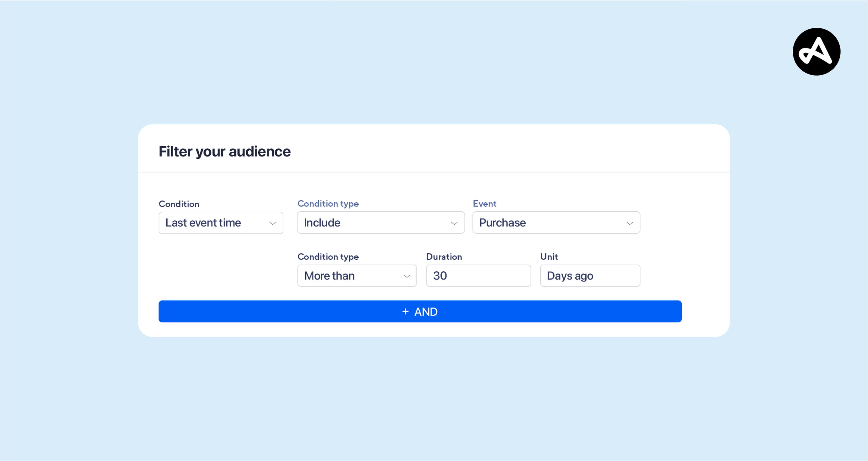The image size is (868, 461).
Task: Open the Purchase event dropdown
Action: point(556,223)
